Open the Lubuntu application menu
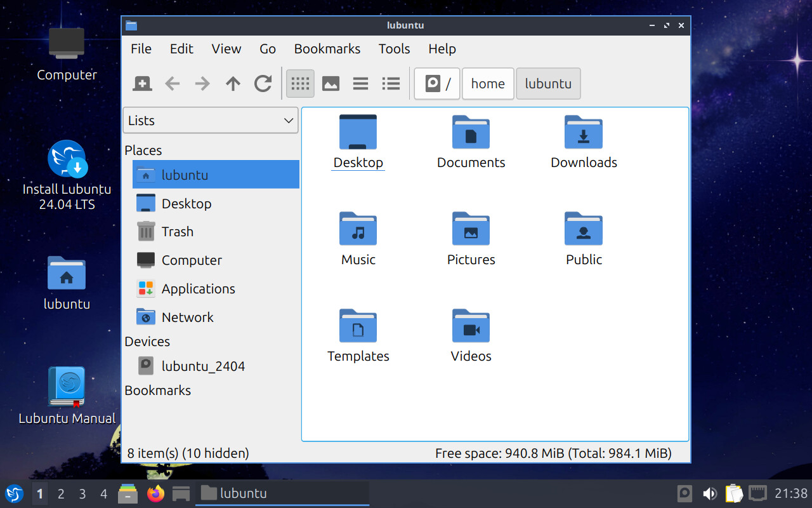Viewport: 812px width, 508px height. [x=14, y=493]
